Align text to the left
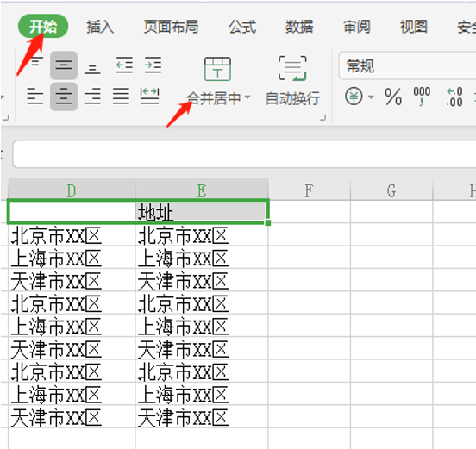 pyautogui.click(x=34, y=97)
